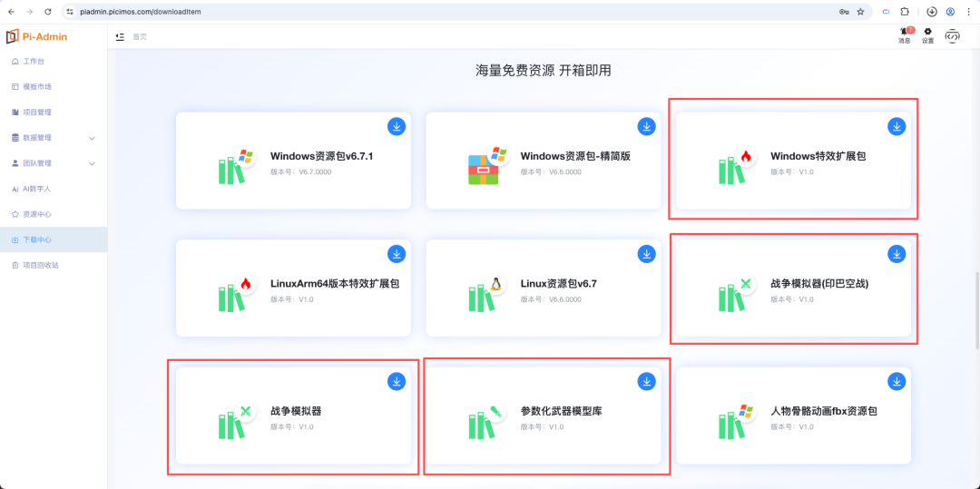Open 项目管理 in the sidebar

point(54,112)
